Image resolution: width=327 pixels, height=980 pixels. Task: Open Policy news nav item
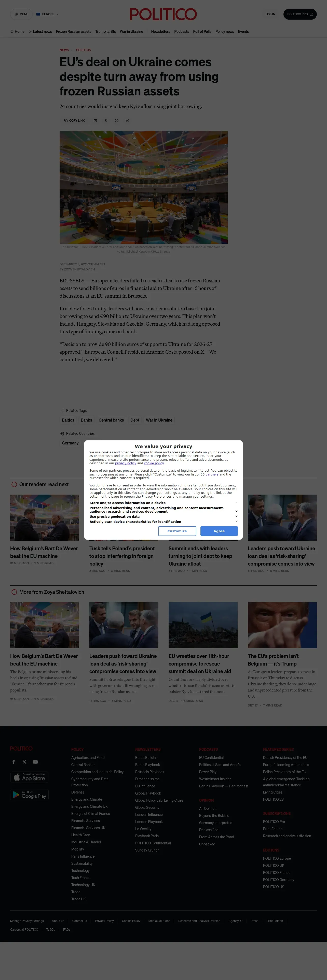pos(225,32)
